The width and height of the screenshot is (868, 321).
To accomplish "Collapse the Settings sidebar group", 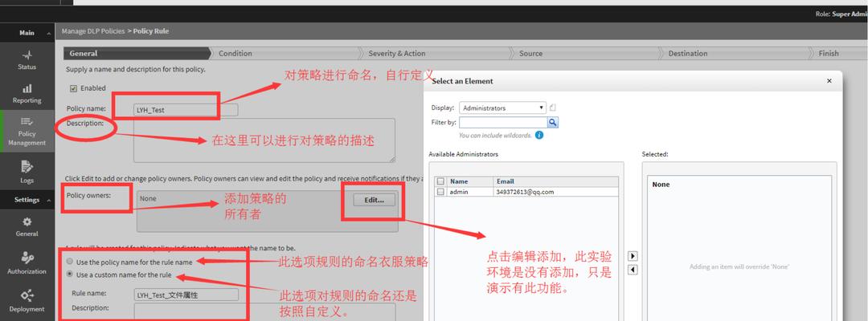I will 49,200.
